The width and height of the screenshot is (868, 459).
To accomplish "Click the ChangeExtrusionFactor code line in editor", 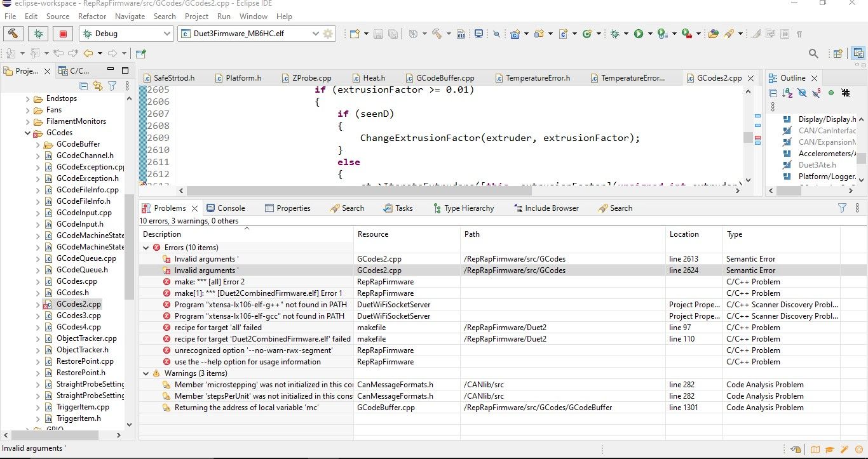I will [500, 138].
